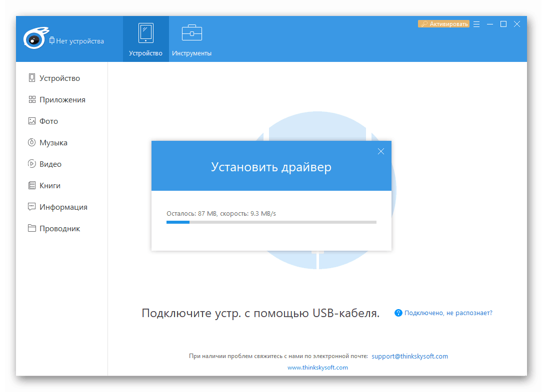This screenshot has height=392, width=543.
Task: Click the plug icon beside Нет устройства
Action: pyautogui.click(x=52, y=40)
